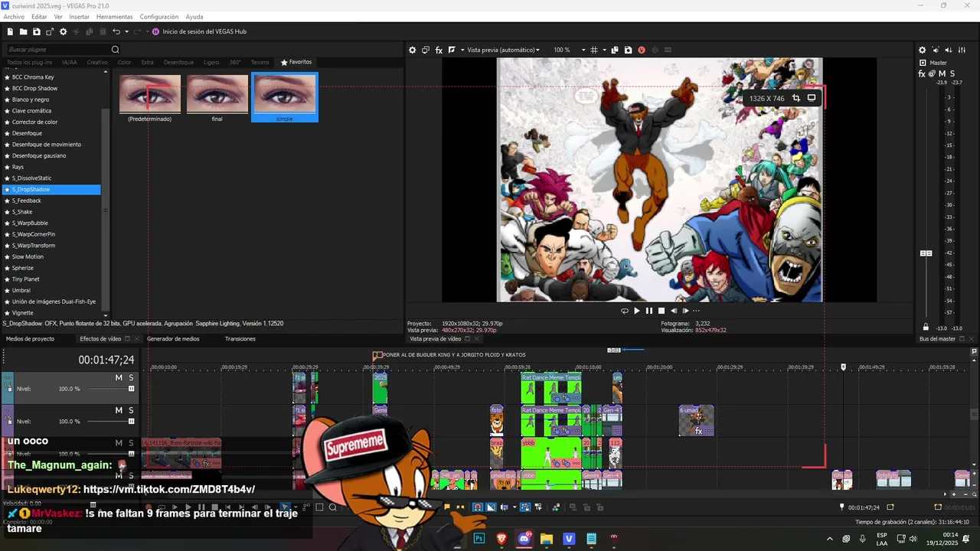Screen dimensions: 980x551
Task: Click the Buscar plugins search field
Action: point(57,50)
